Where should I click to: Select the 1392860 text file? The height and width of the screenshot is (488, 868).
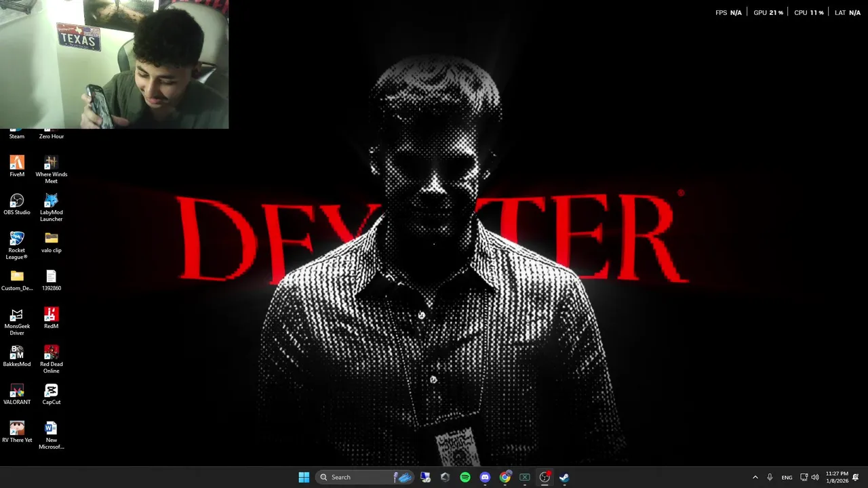[52, 281]
